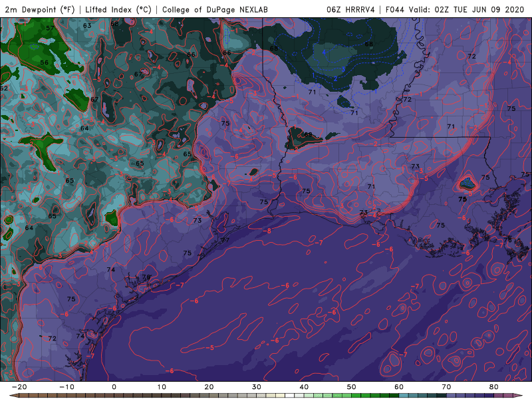
Task: Click the "62" dewpoint value at the map edge
Action: coord(4,88)
